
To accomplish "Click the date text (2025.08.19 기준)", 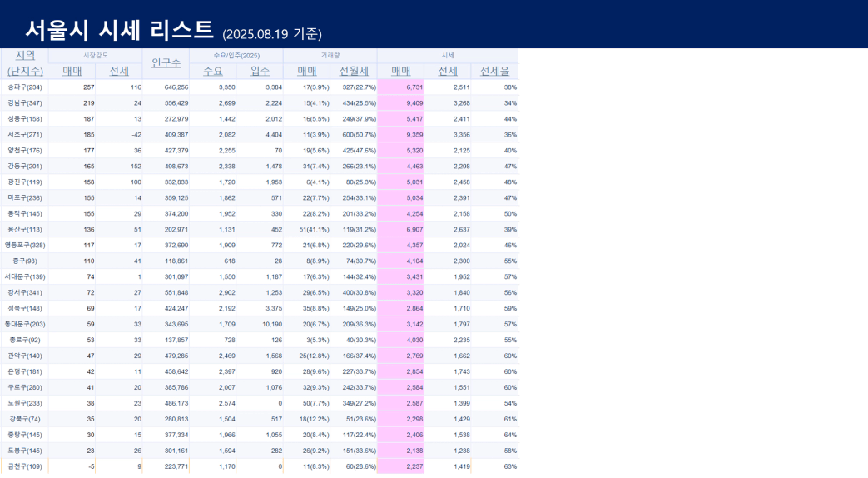I will pyautogui.click(x=272, y=34).
